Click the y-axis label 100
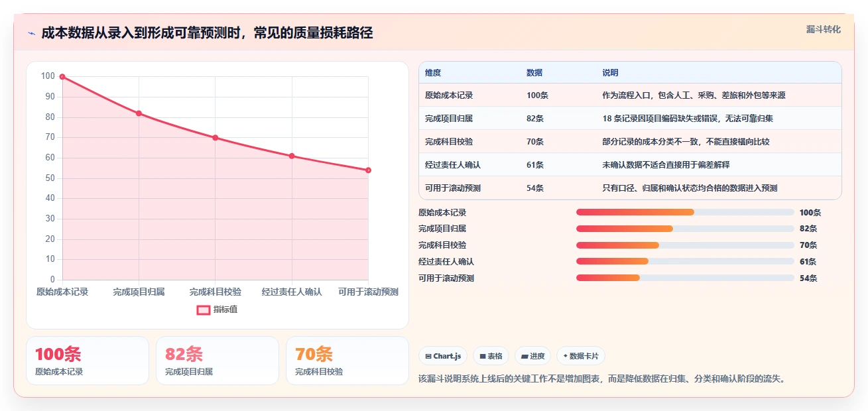Viewport: 868px width, 411px height. pos(48,76)
